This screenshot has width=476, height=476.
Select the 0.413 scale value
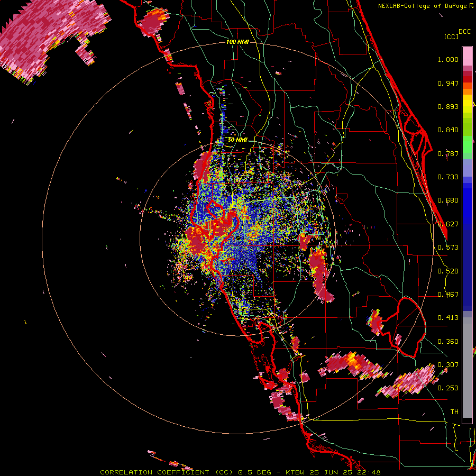pos(448,318)
